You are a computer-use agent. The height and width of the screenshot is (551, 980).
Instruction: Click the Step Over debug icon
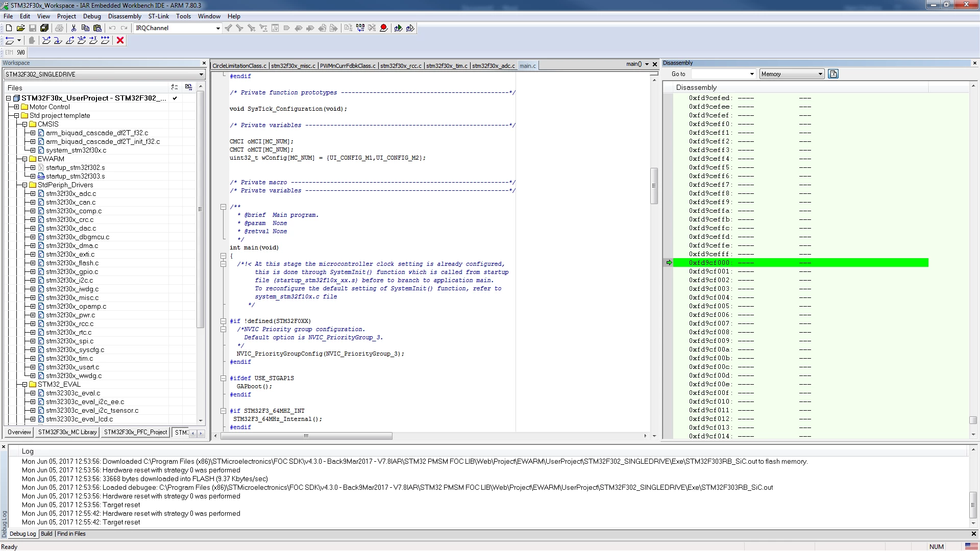(x=46, y=40)
